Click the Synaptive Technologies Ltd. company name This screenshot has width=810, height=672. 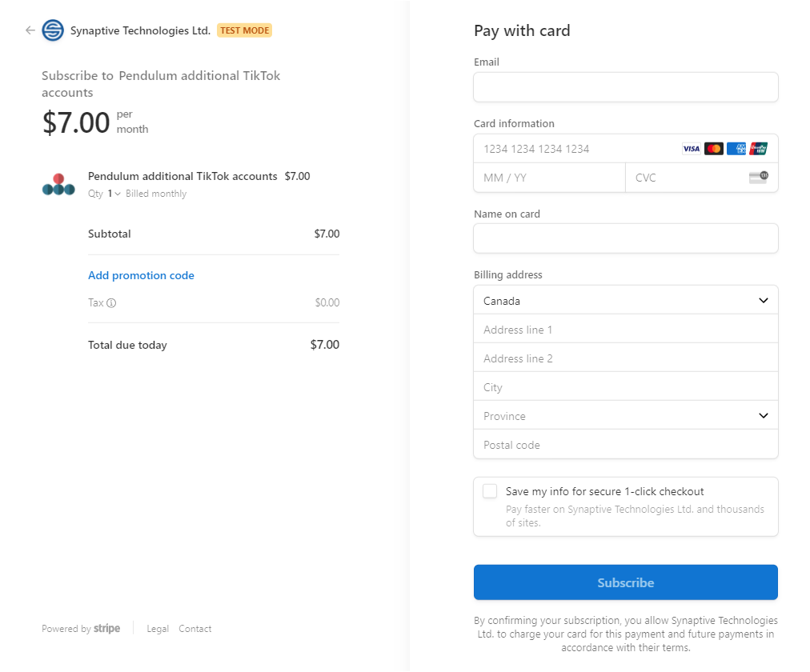pyautogui.click(x=140, y=30)
